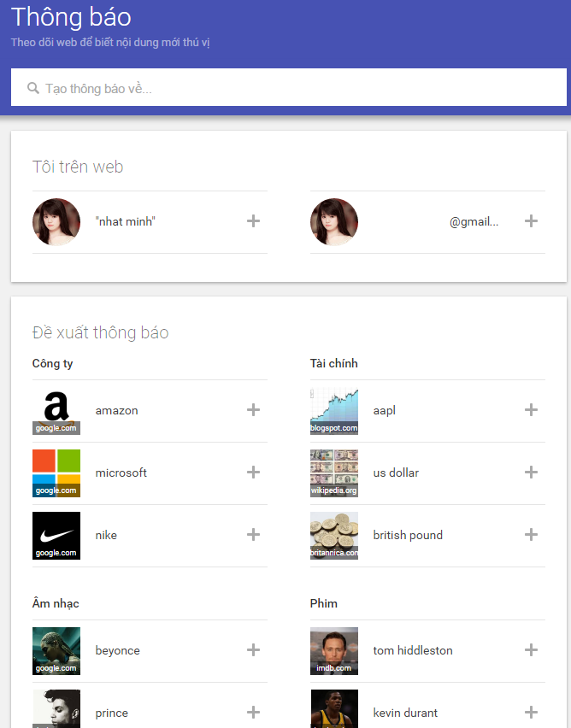Add alert for "nhat minh" with plus icon

click(253, 221)
